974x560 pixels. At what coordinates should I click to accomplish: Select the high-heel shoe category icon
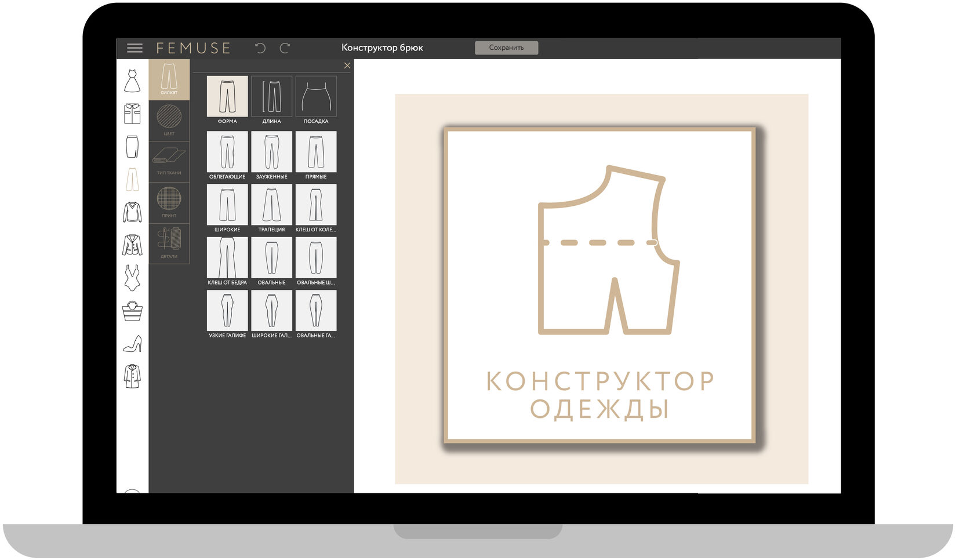[132, 344]
